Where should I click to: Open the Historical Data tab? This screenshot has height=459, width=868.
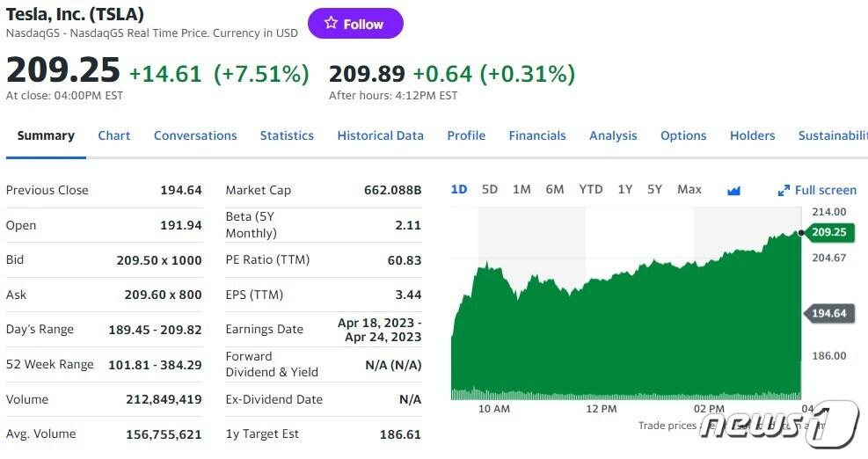pos(380,135)
